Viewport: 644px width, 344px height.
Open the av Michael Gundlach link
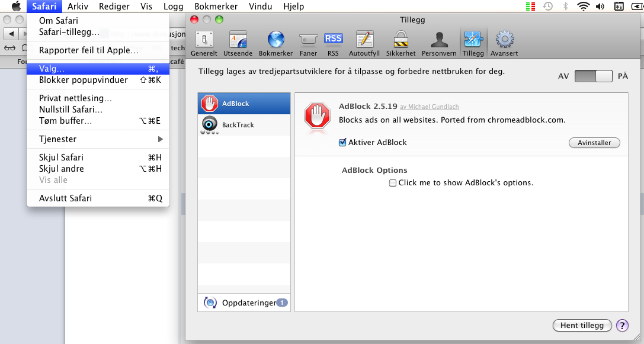[429, 107]
